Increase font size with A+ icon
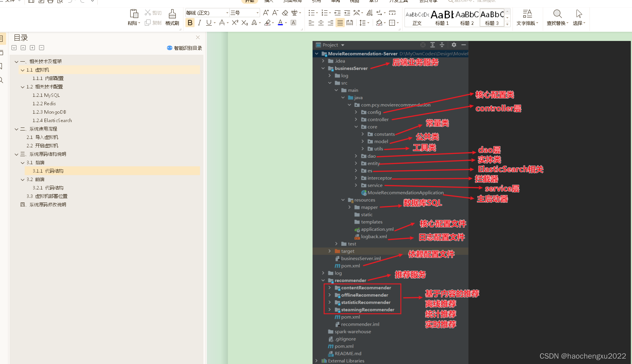The height and width of the screenshot is (364, 632). (x=266, y=13)
